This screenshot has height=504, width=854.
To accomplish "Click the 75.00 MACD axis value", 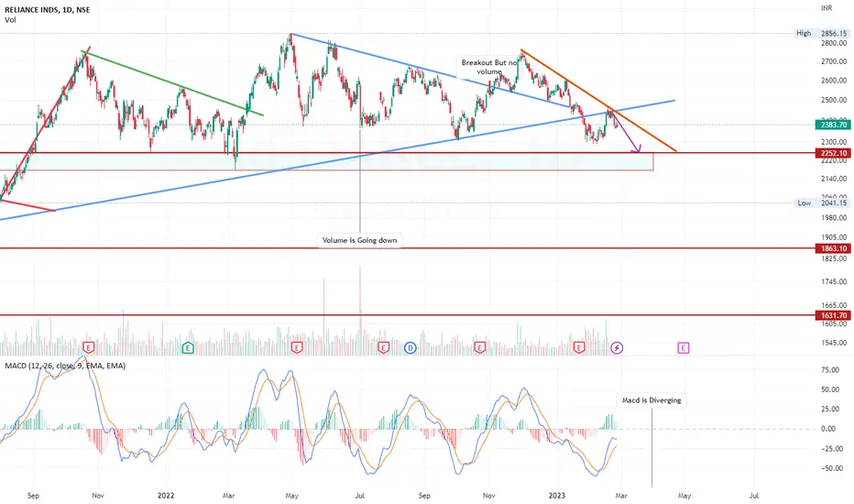I will coord(829,370).
